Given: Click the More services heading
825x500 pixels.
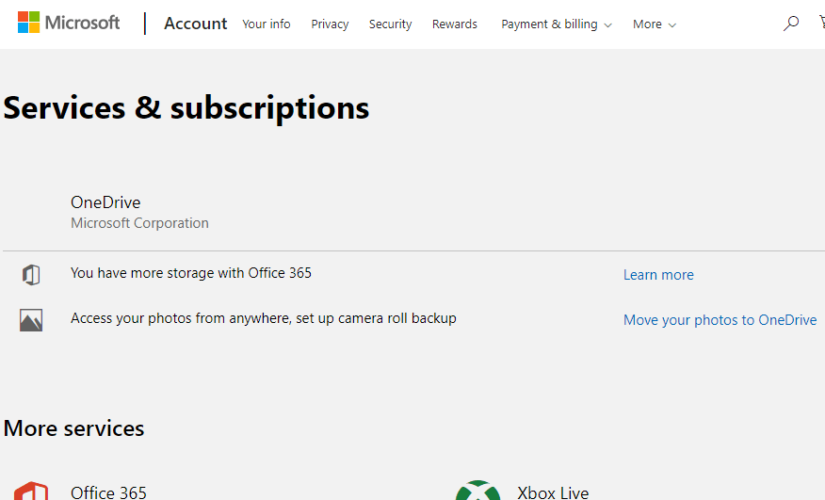Looking at the screenshot, I should pyautogui.click(x=74, y=428).
